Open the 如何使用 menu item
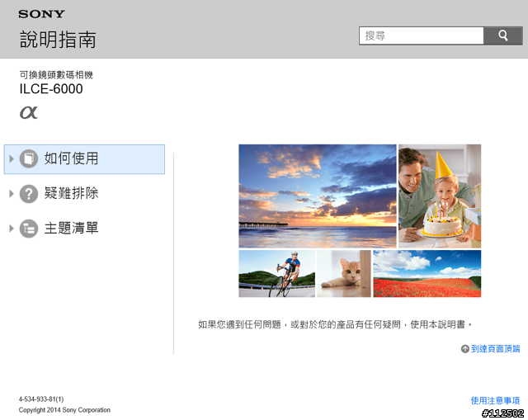Screen dimensions: 528x420 (x=84, y=159)
